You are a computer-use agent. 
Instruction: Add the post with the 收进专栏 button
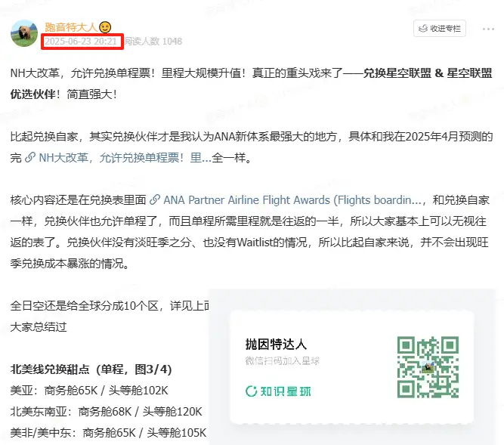point(439,29)
